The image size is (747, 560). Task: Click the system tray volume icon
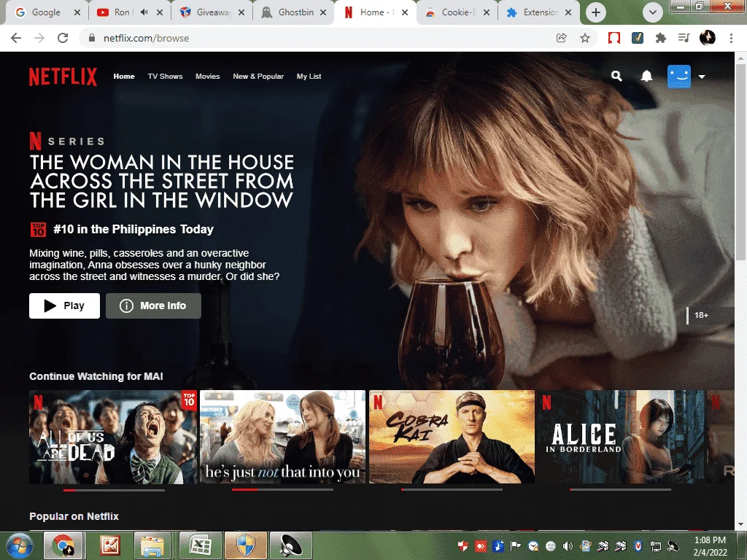(568, 546)
